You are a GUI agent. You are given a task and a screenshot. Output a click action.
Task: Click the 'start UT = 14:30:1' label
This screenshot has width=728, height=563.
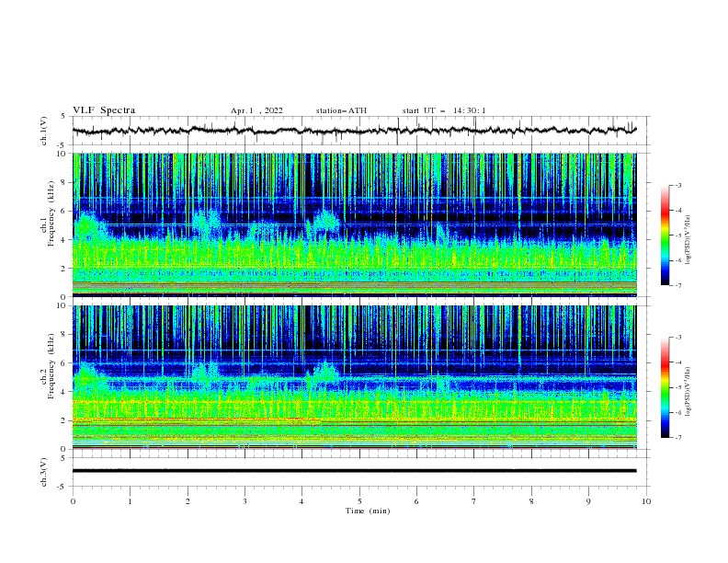444,110
